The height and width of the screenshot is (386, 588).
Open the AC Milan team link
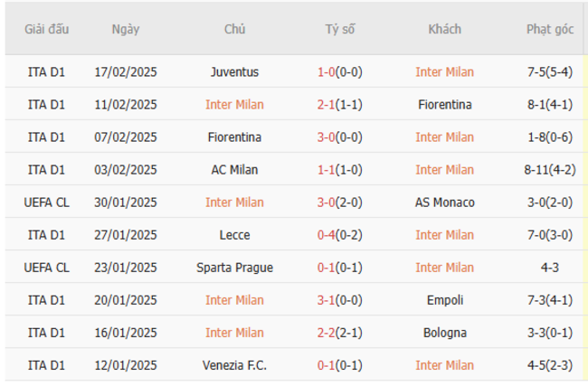click(234, 170)
